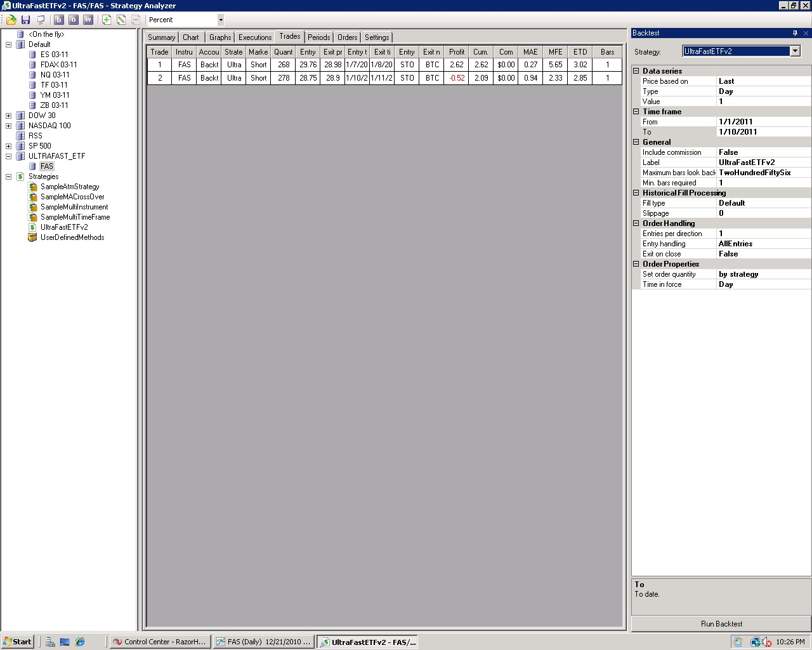Collapse the Historical Fill Processing group
Image resolution: width=812 pixels, height=650 pixels.
click(636, 193)
